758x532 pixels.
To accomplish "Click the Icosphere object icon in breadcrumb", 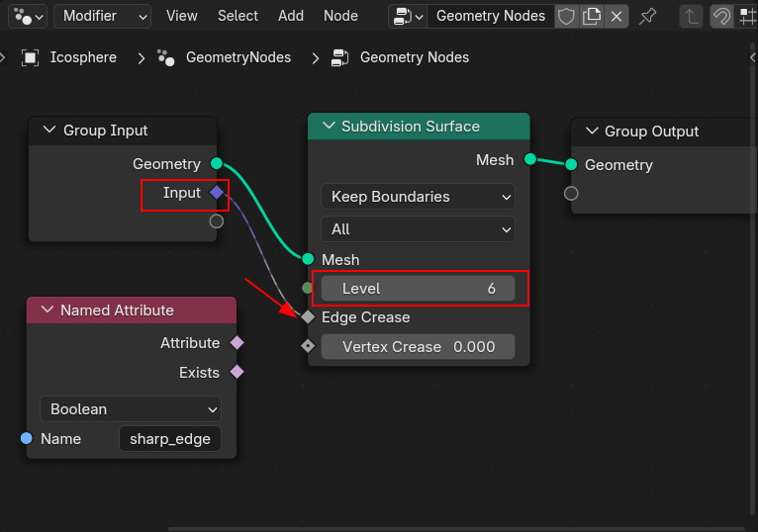I will pos(30,58).
